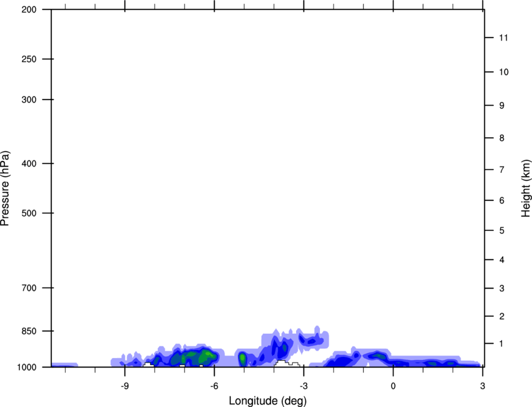Pick the 9 km height label
532x407 pixels.
pos(502,106)
